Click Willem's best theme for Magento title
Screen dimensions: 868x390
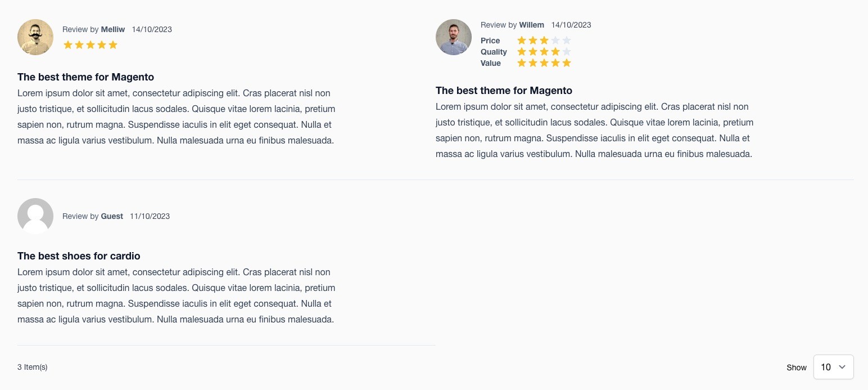504,91
